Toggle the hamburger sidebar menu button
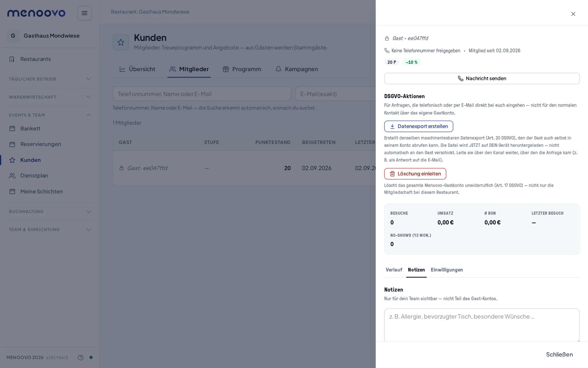This screenshot has width=588, height=368. tap(84, 13)
